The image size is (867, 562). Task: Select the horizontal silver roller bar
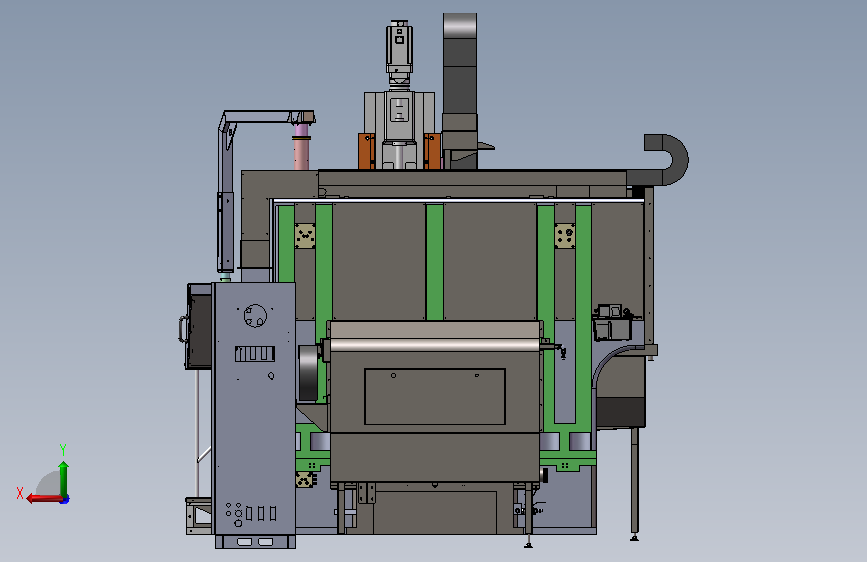[x=435, y=345]
